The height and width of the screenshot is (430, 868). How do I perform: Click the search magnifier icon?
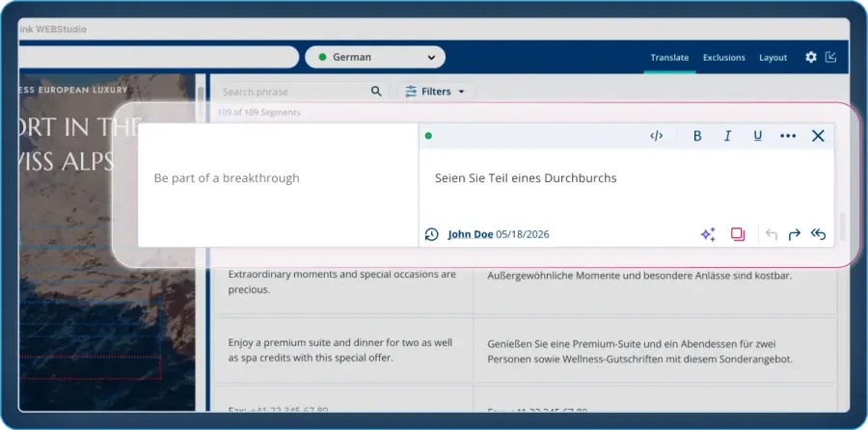376,92
